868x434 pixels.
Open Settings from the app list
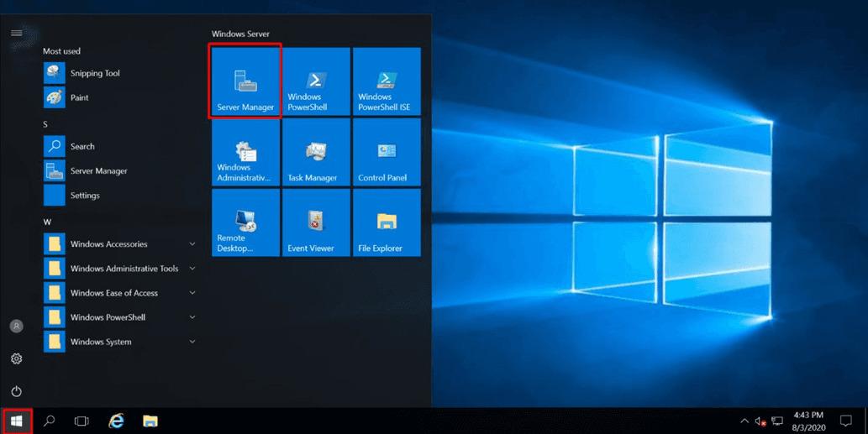click(x=120, y=195)
